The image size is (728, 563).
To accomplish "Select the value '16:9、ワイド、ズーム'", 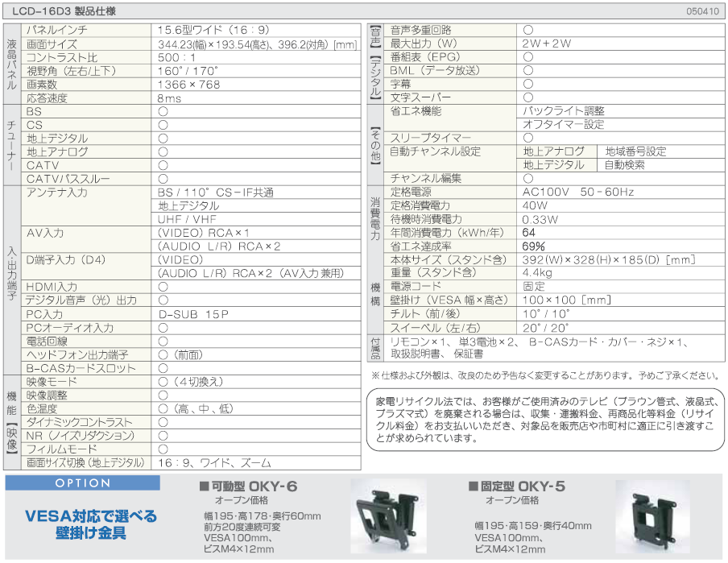I will [214, 463].
